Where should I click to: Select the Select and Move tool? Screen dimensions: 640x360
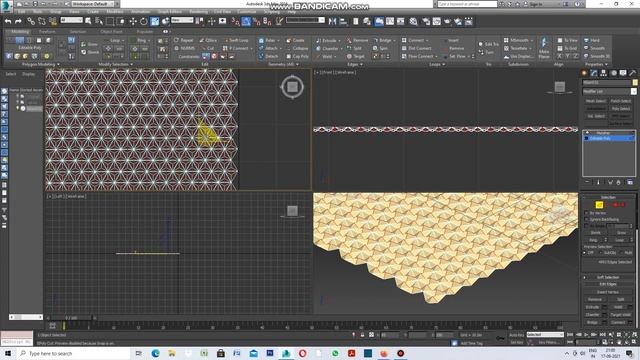pos(133,21)
